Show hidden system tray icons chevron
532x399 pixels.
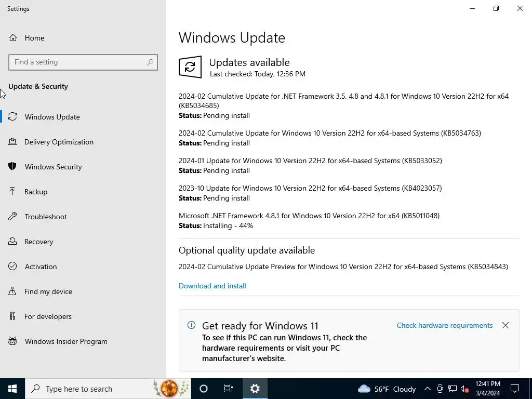click(x=428, y=389)
